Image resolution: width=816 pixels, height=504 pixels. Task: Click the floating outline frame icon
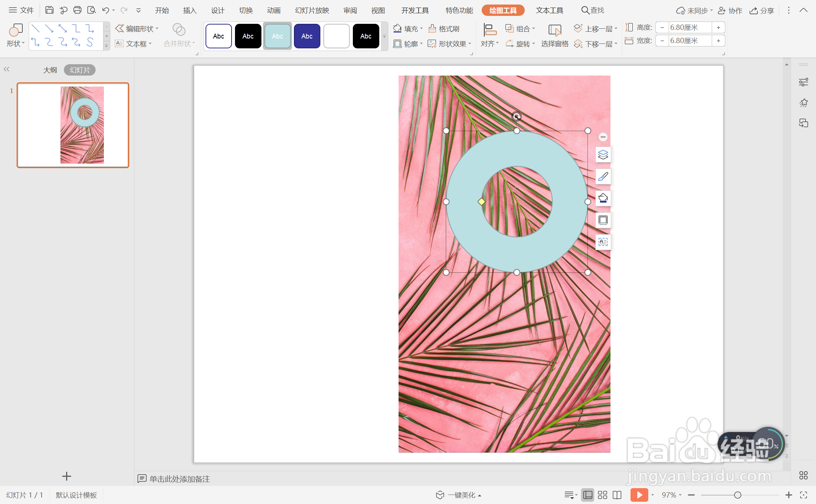click(x=603, y=220)
